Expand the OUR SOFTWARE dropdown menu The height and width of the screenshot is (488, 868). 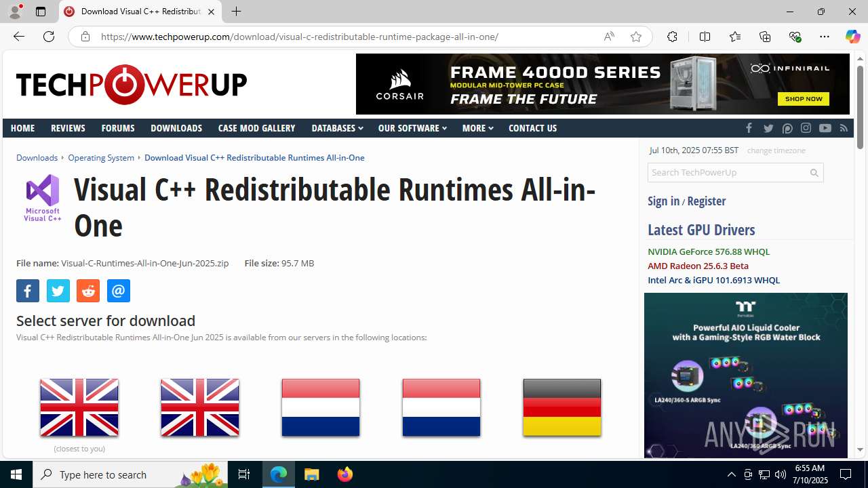(x=412, y=128)
